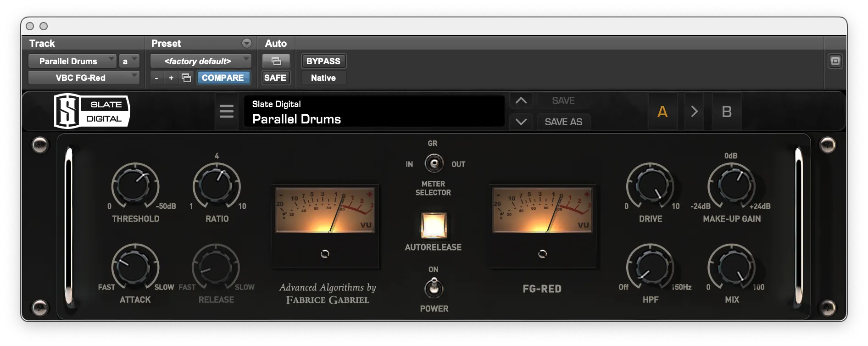Image resolution: width=868 pixels, height=346 pixels.
Task: Click the Auto header label
Action: (276, 43)
